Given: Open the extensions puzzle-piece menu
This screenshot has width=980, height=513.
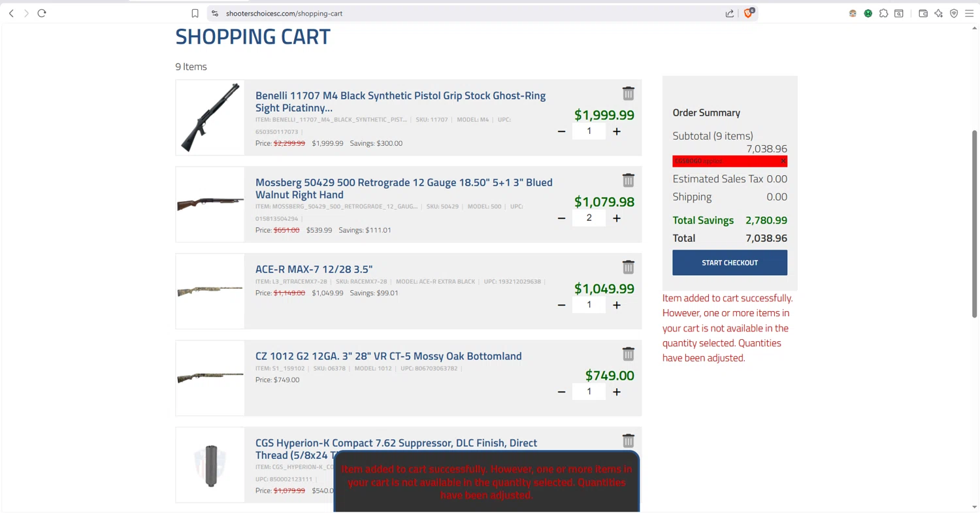Looking at the screenshot, I should [883, 13].
